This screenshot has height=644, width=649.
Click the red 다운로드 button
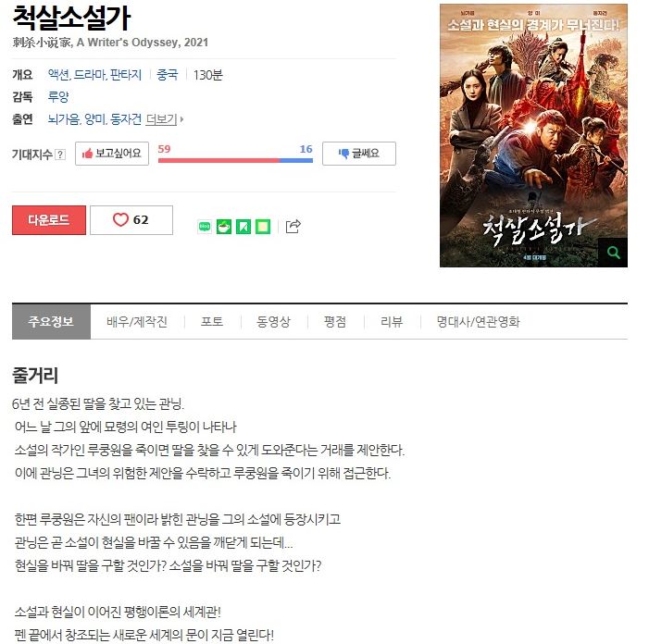point(49,220)
